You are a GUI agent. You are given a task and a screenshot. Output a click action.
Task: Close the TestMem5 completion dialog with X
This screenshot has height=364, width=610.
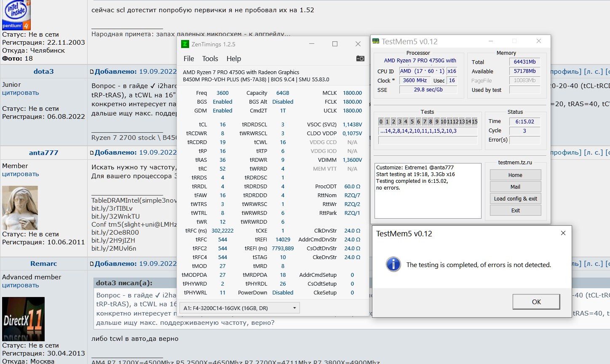563,233
